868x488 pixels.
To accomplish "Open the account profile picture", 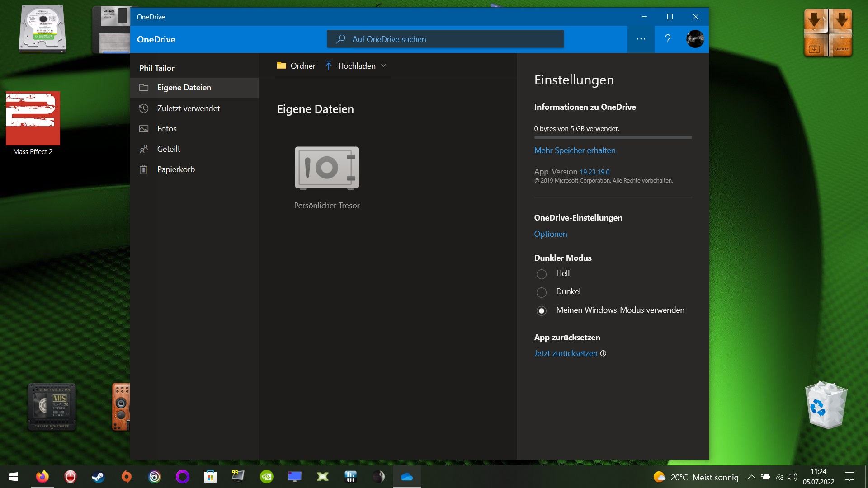I will [695, 39].
